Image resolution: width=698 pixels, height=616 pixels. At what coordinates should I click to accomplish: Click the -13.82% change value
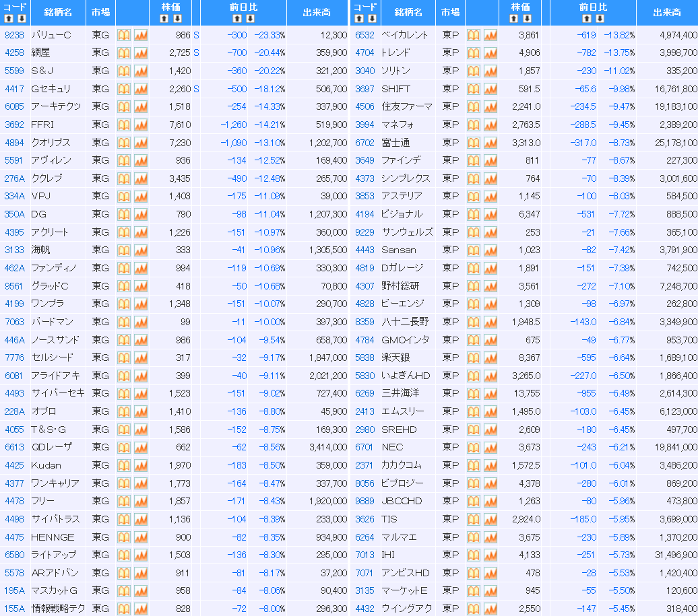[619, 35]
